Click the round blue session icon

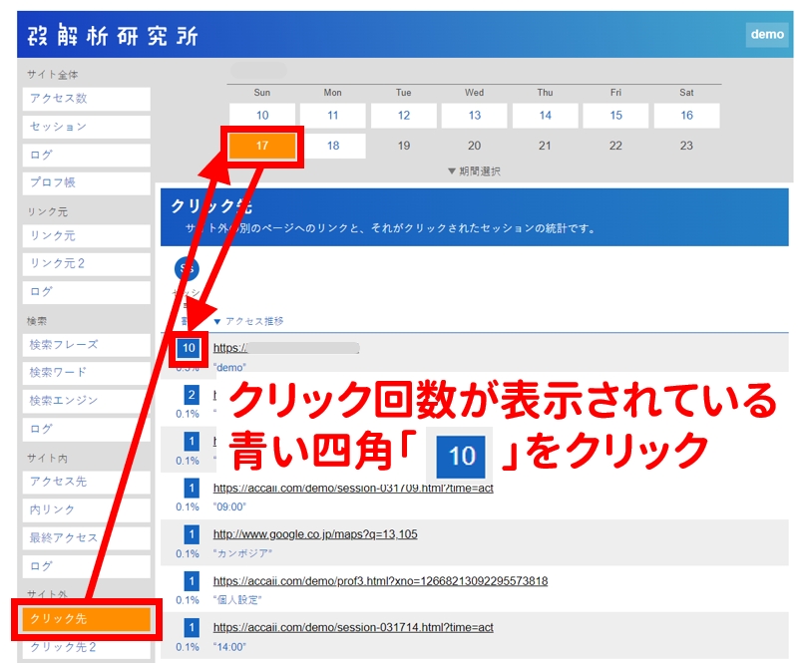[x=187, y=268]
